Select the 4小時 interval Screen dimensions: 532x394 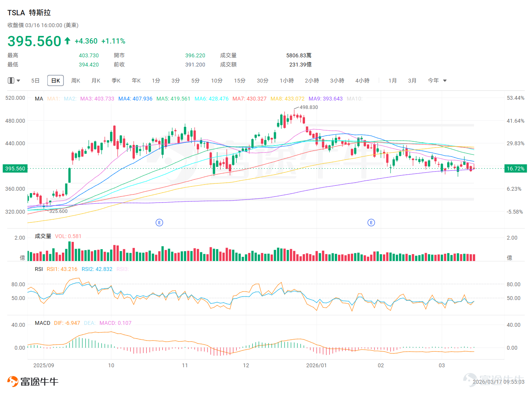(x=362, y=81)
